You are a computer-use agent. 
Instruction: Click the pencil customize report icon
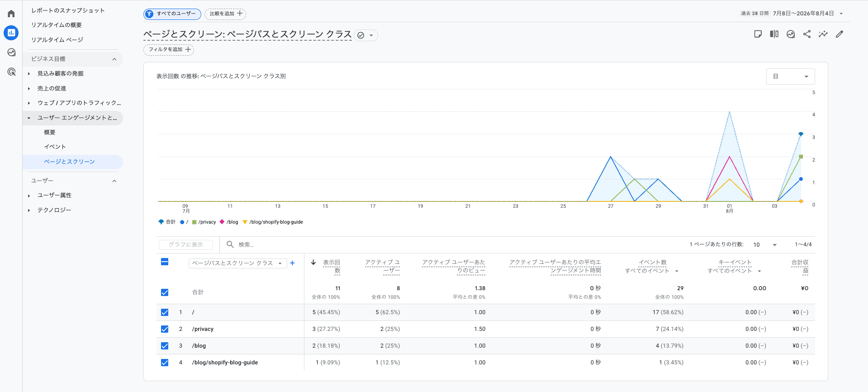pyautogui.click(x=840, y=34)
